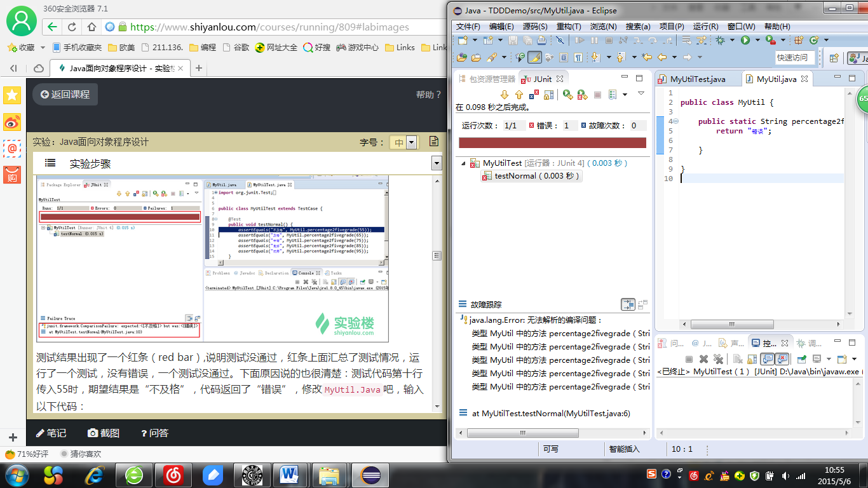Open new browser tab plus button
This screenshot has width=868, height=488.
click(x=198, y=68)
